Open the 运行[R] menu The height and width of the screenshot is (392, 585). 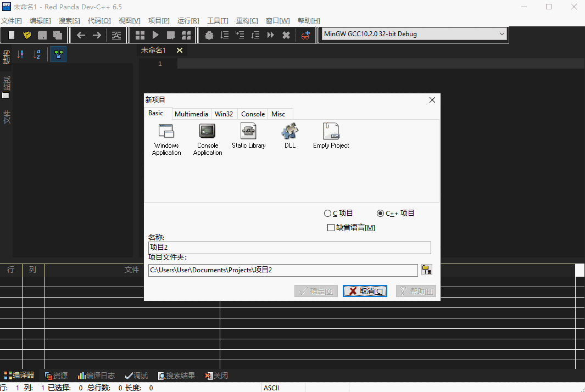coord(187,20)
